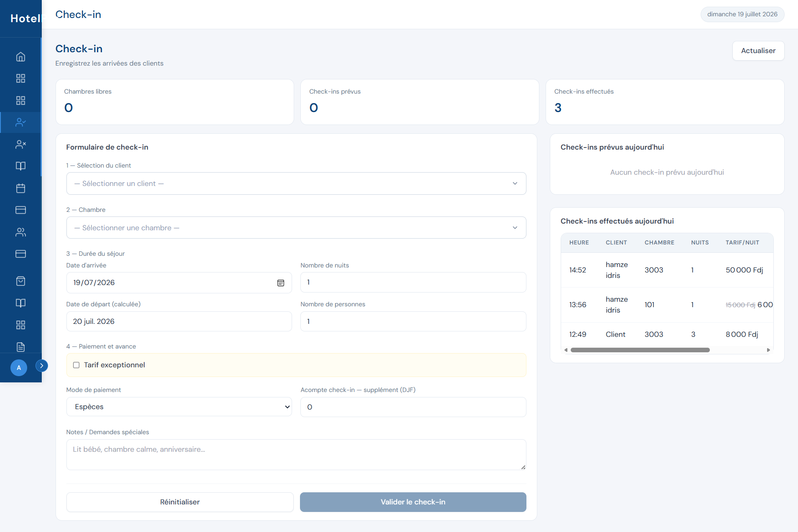The height and width of the screenshot is (532, 798).
Task: Open the book icon below the check-out icon
Action: click(20, 166)
